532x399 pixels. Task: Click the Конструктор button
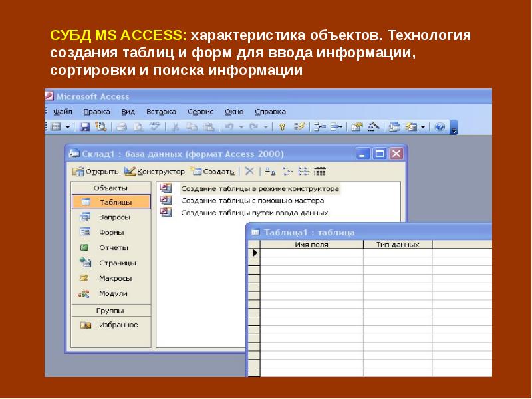(154, 172)
